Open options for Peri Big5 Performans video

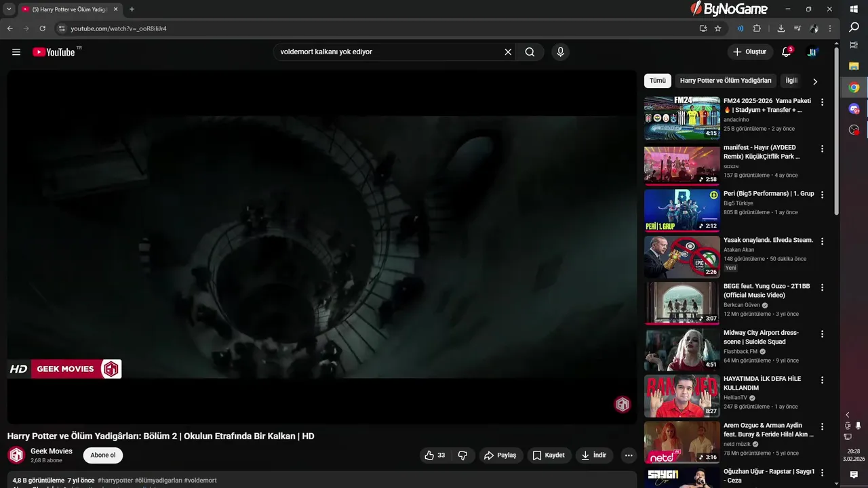click(823, 195)
